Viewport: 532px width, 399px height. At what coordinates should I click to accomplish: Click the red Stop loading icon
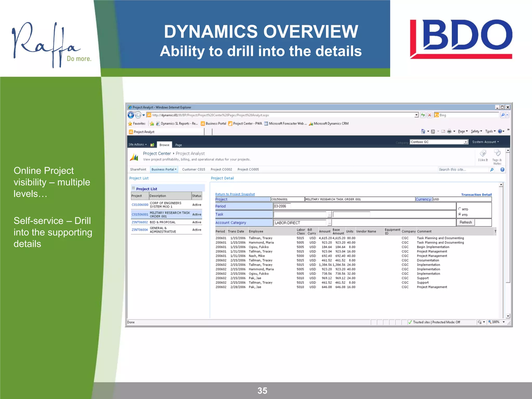(430, 115)
